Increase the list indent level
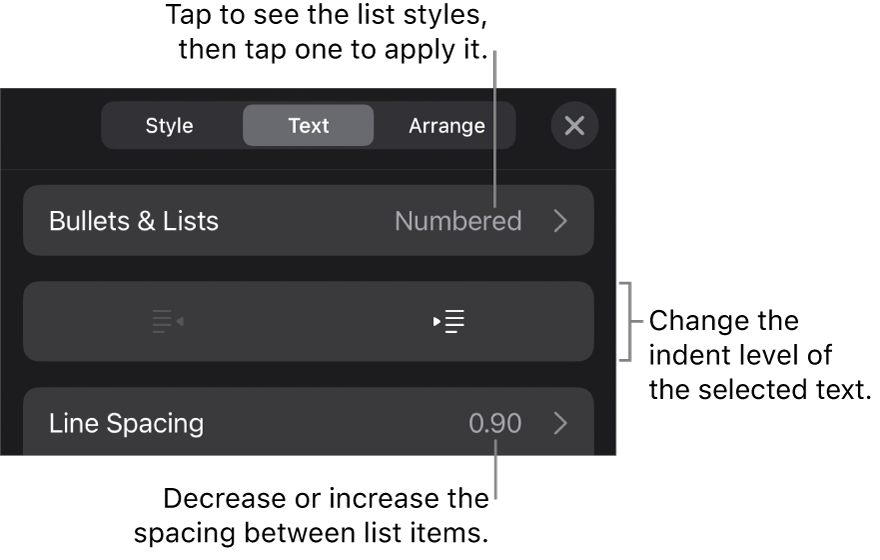The image size is (880, 560). [450, 322]
